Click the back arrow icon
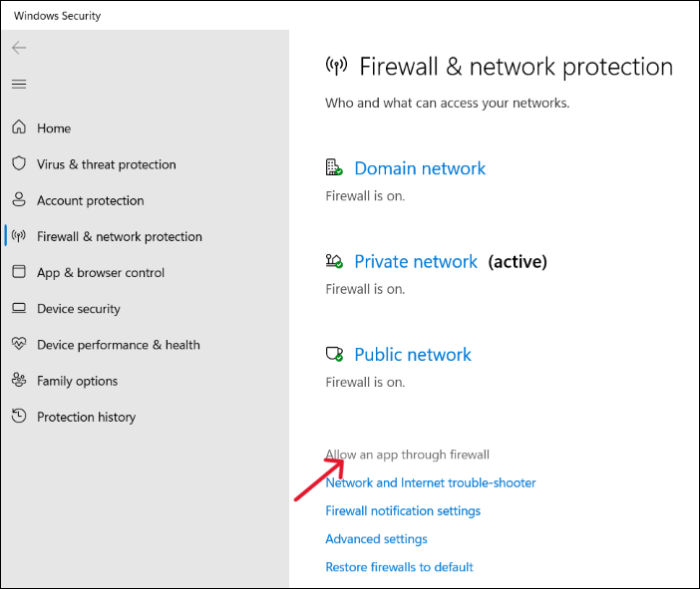Viewport: 700px width, 589px height. (x=19, y=48)
